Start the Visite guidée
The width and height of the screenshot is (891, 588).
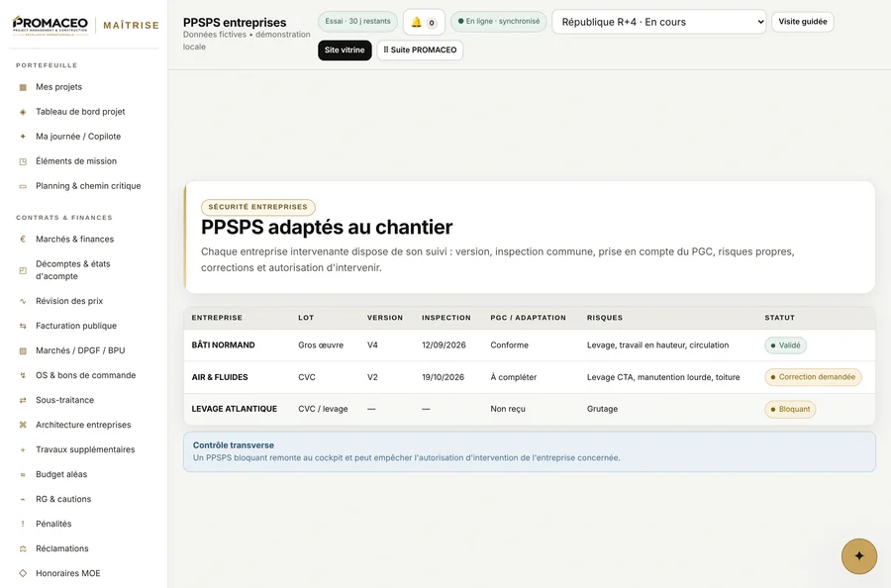point(802,22)
